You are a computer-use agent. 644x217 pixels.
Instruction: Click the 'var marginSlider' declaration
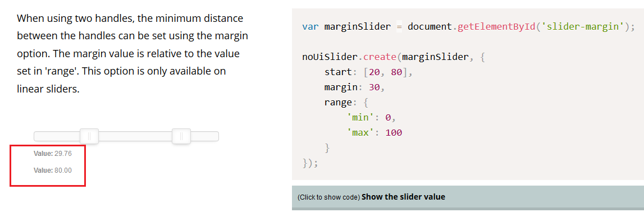point(346,27)
